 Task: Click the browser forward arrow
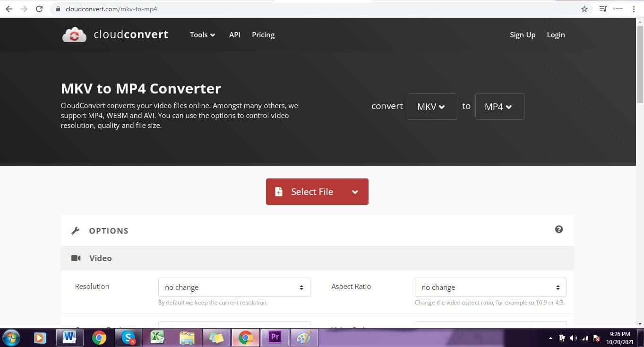pyautogui.click(x=24, y=9)
